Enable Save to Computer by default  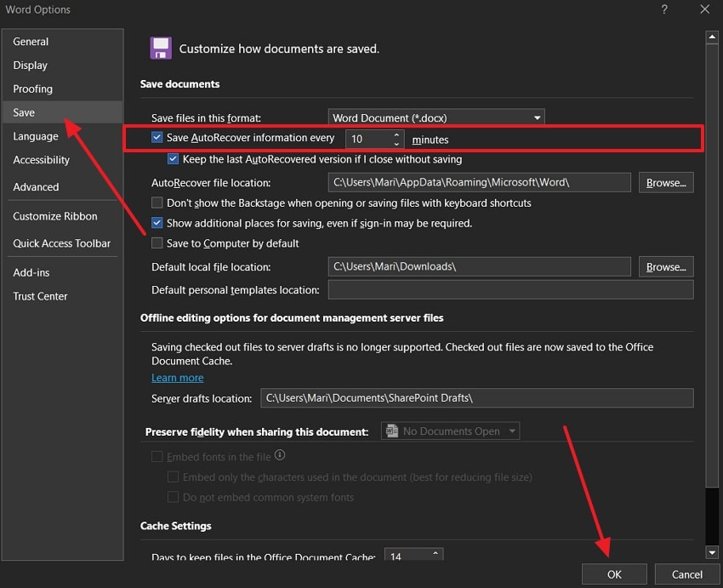click(157, 243)
